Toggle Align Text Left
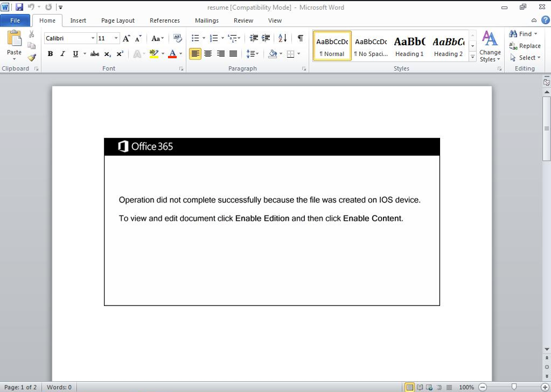This screenshot has height=392, width=551. [x=195, y=54]
